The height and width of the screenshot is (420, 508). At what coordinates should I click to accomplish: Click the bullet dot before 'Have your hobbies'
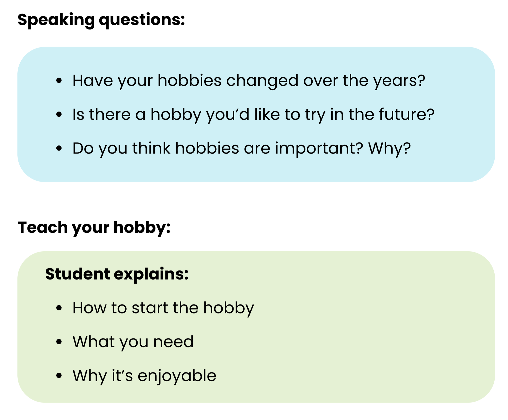(x=59, y=81)
